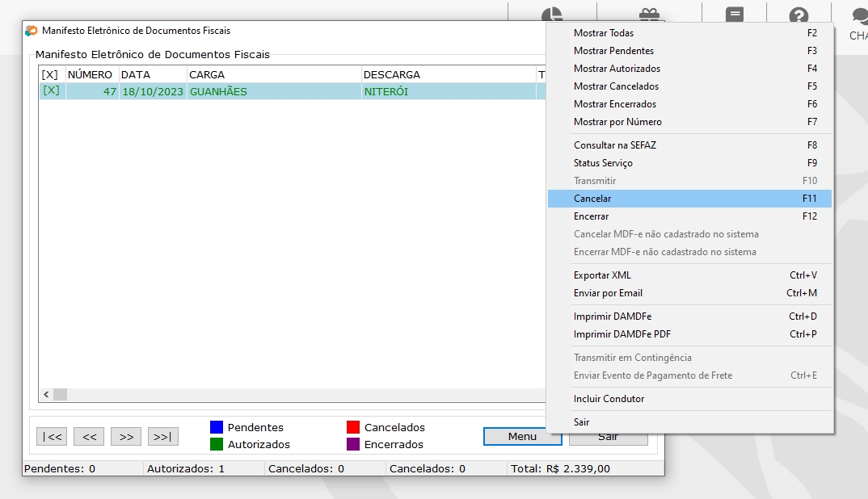868x499 pixels.
Task: Select Encerrar F12 from the menu
Action: (x=689, y=216)
